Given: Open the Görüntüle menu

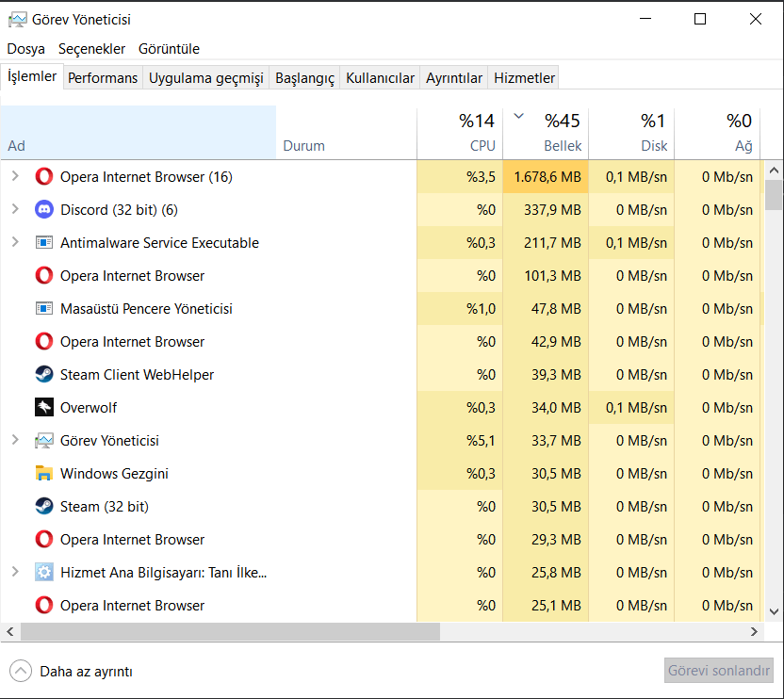Looking at the screenshot, I should pyautogui.click(x=169, y=49).
